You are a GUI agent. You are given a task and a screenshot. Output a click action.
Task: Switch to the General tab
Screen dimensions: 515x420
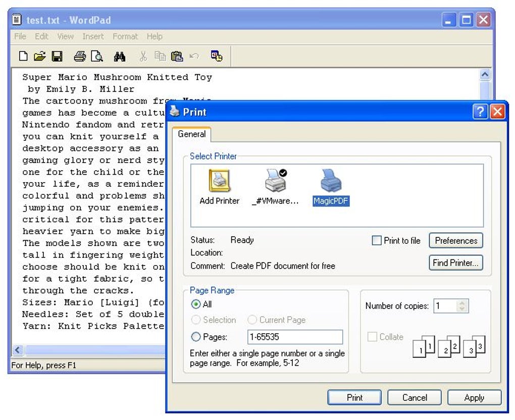coord(192,134)
